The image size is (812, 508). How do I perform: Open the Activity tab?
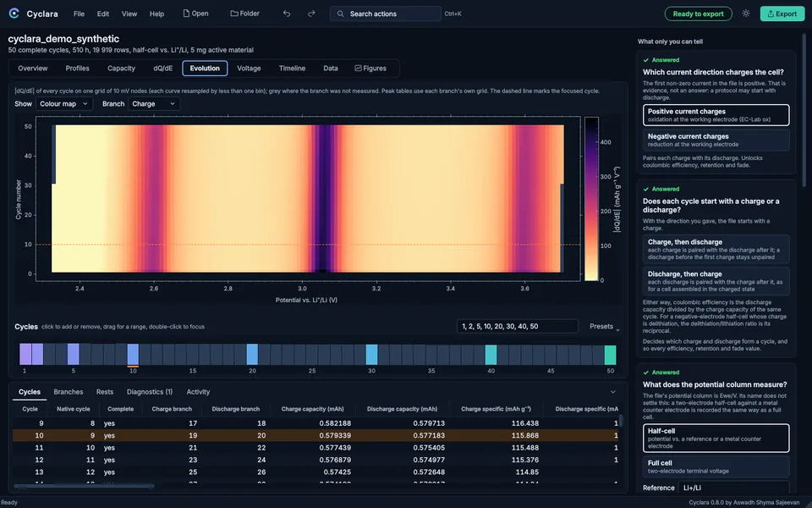[198, 392]
